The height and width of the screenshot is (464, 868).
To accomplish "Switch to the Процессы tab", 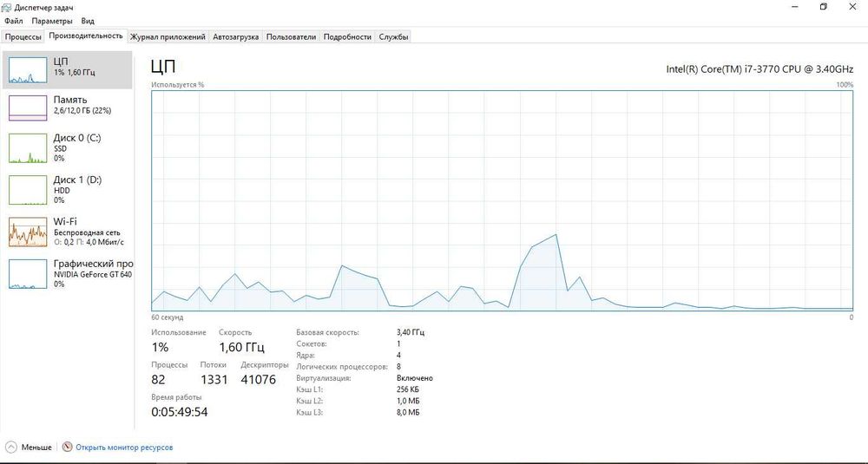I will (23, 37).
